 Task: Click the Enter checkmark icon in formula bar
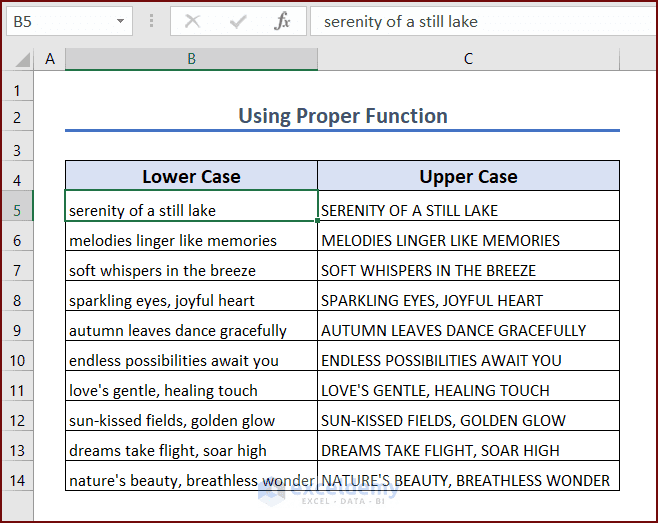click(238, 21)
